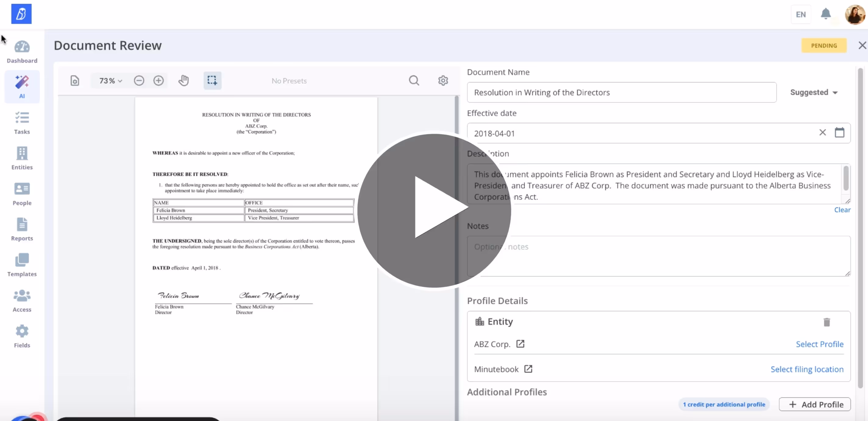Close the Document Review panel

coord(862,45)
